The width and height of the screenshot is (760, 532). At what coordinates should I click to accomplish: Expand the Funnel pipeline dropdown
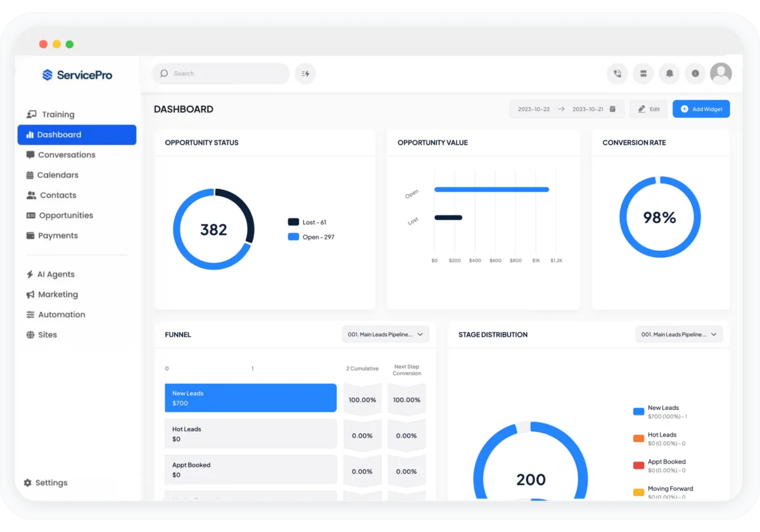pyautogui.click(x=386, y=334)
